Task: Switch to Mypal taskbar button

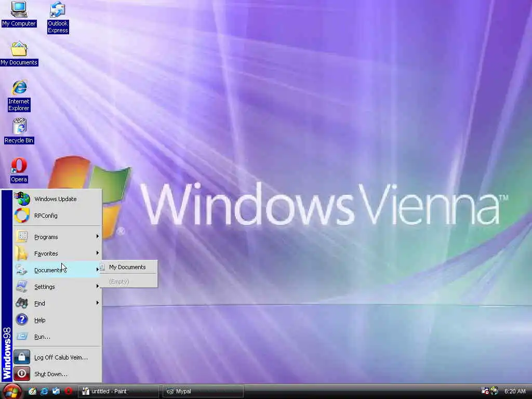Action: [203, 391]
